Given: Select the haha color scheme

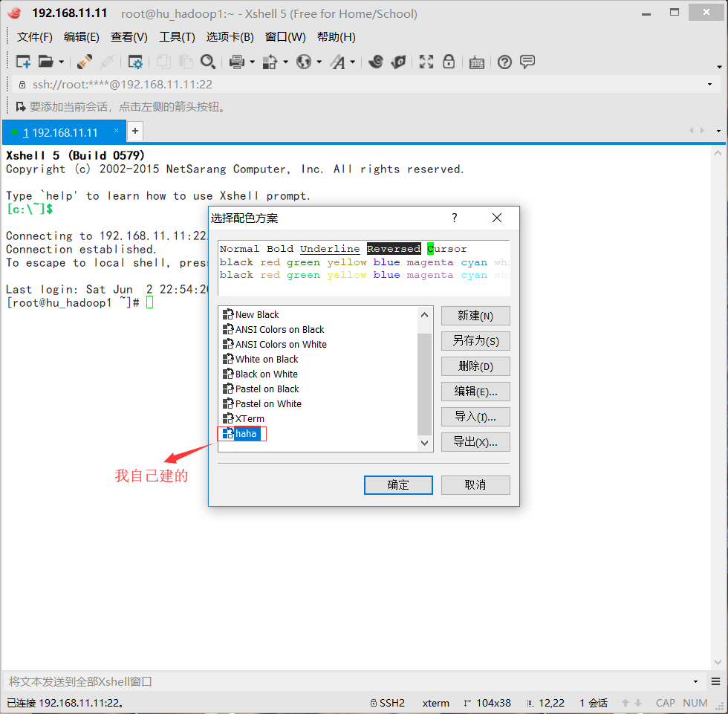Looking at the screenshot, I should 241,433.
